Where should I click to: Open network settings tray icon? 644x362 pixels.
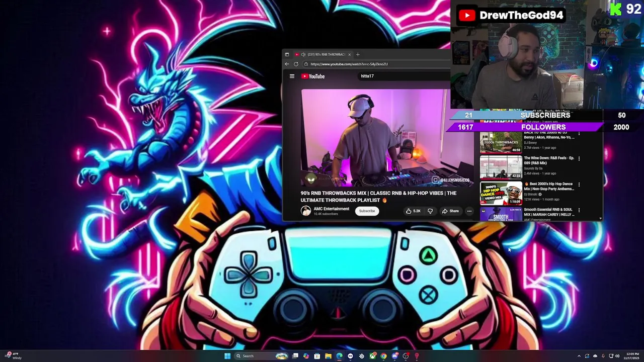pyautogui.click(x=611, y=356)
